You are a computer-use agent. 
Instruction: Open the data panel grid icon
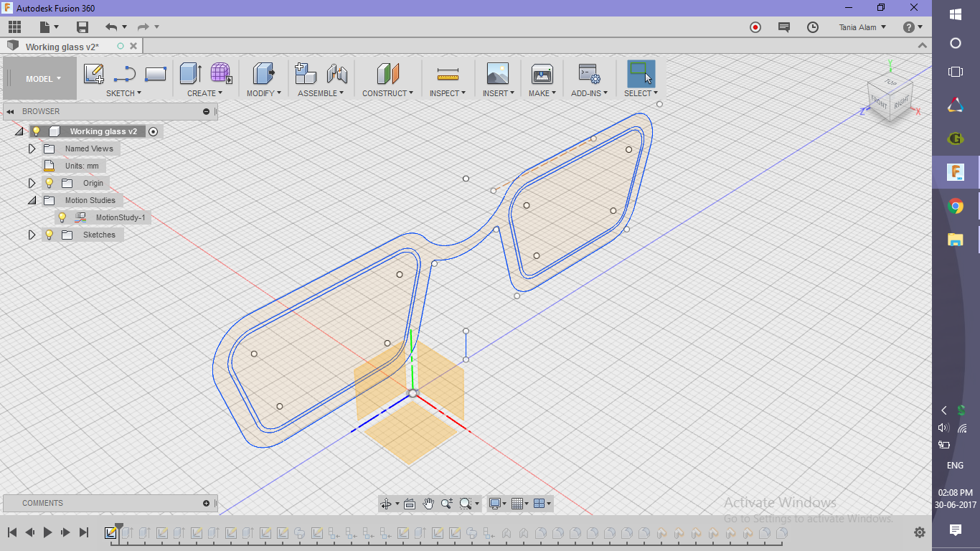(x=14, y=27)
